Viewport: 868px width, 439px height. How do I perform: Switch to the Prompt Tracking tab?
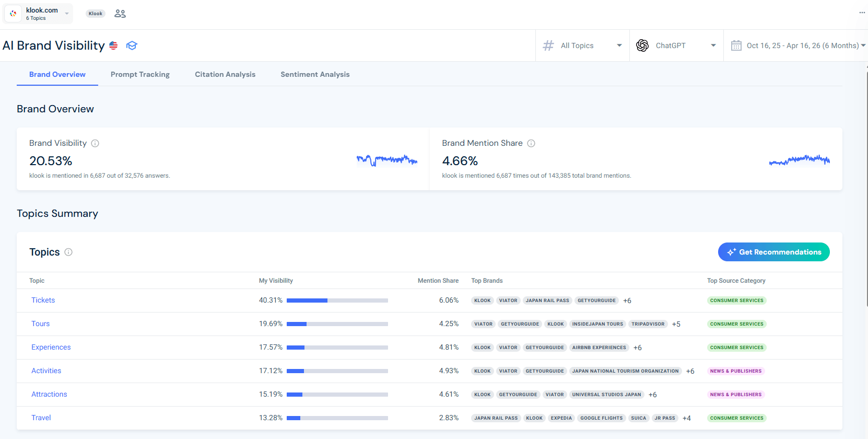pos(140,74)
